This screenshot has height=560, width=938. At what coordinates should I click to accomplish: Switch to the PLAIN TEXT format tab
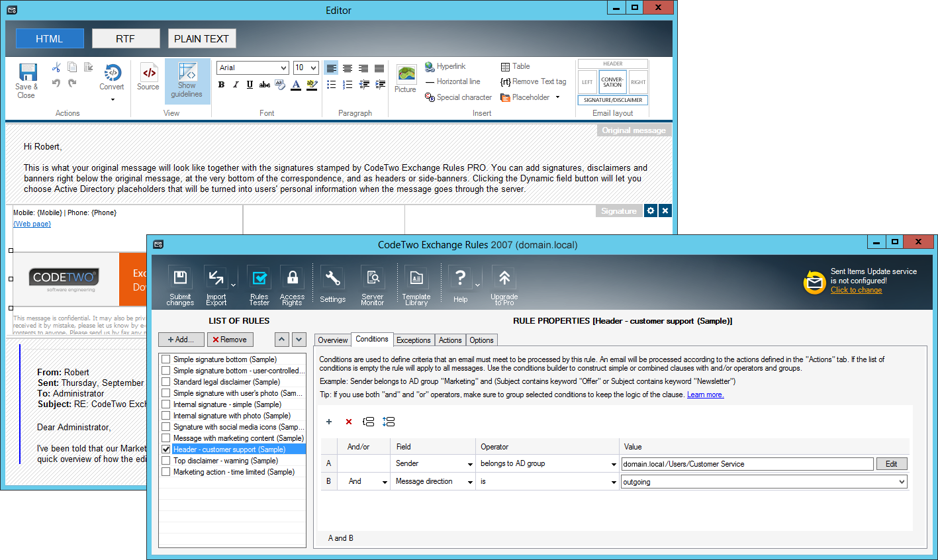(x=202, y=38)
